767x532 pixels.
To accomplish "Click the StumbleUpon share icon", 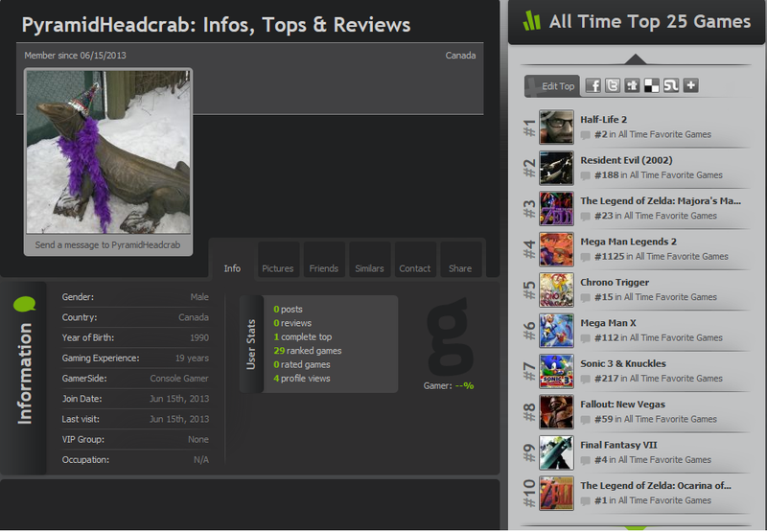I will pyautogui.click(x=671, y=85).
